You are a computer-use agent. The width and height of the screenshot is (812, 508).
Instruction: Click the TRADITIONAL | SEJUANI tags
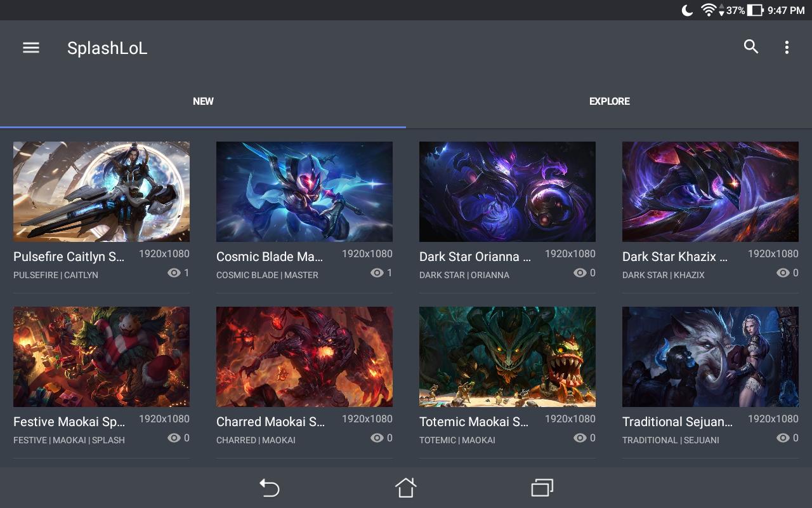(671, 440)
